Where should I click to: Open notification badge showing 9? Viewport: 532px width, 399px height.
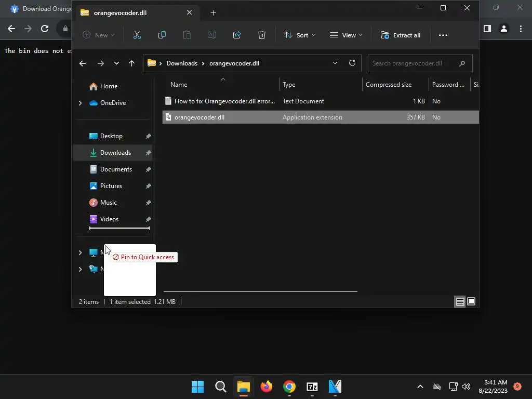(x=517, y=387)
